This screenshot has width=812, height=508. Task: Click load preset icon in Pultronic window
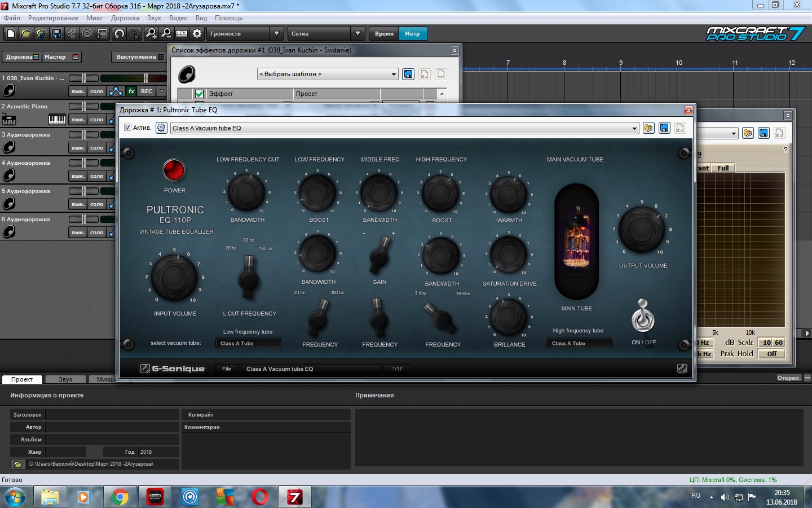click(x=648, y=128)
